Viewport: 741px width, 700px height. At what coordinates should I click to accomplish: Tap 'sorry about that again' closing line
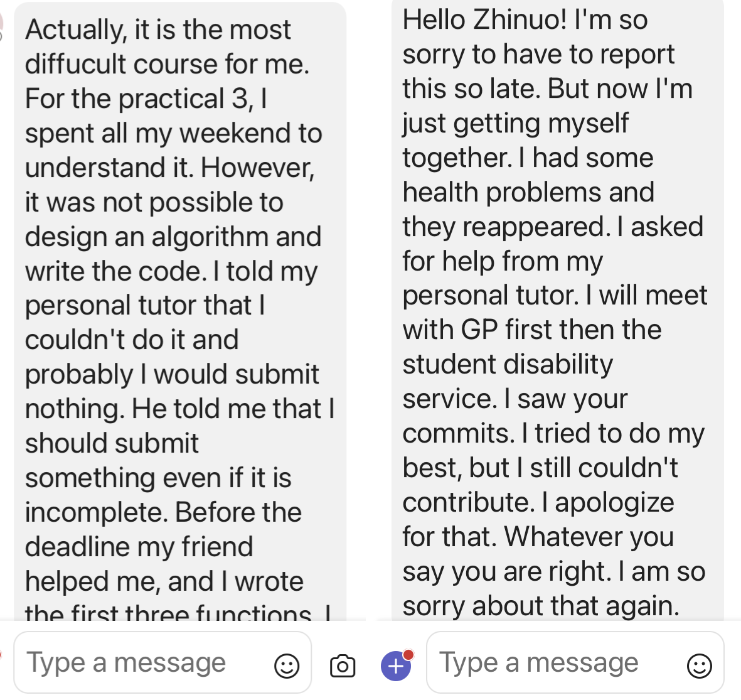coord(540,606)
